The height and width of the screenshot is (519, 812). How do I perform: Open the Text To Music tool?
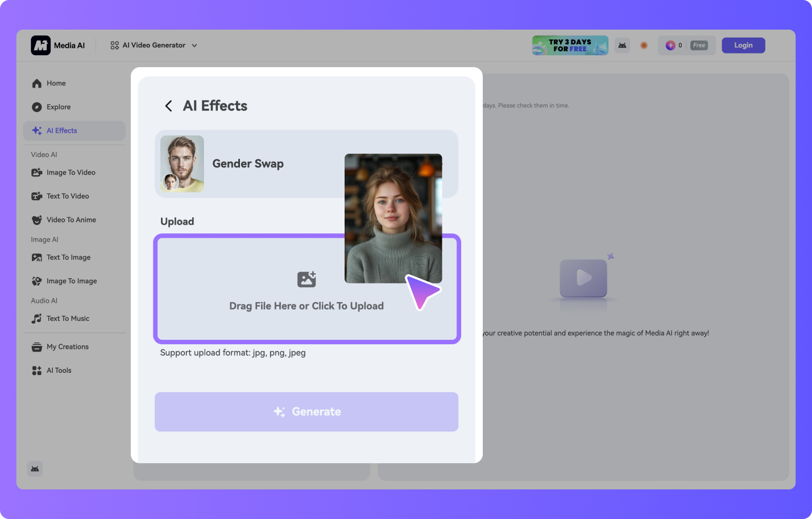(68, 319)
